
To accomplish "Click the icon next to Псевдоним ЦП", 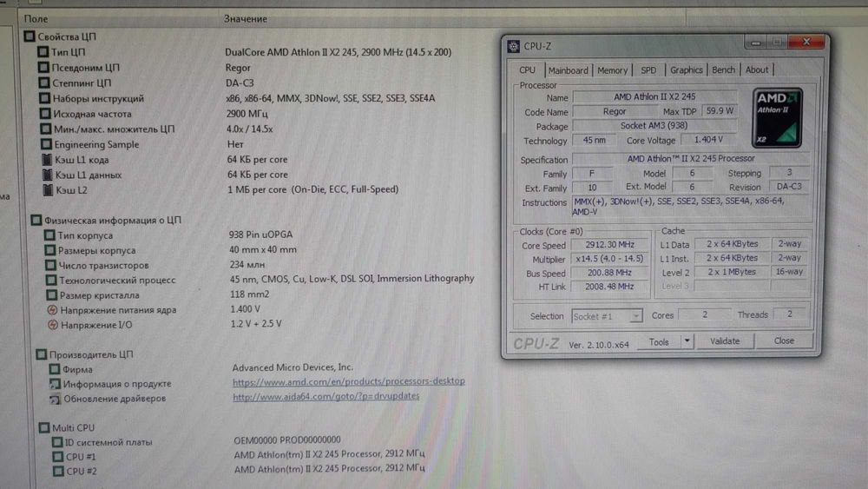I will pos(43,68).
